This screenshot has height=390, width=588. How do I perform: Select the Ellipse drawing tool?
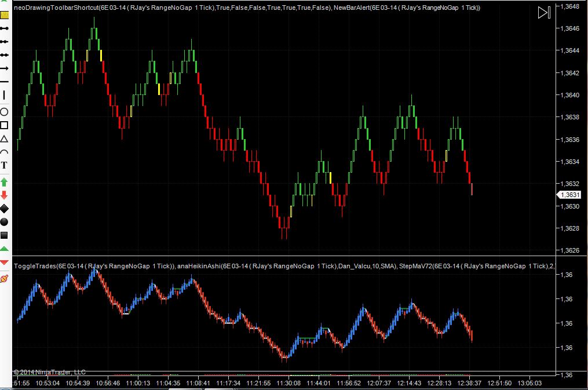click(x=4, y=112)
